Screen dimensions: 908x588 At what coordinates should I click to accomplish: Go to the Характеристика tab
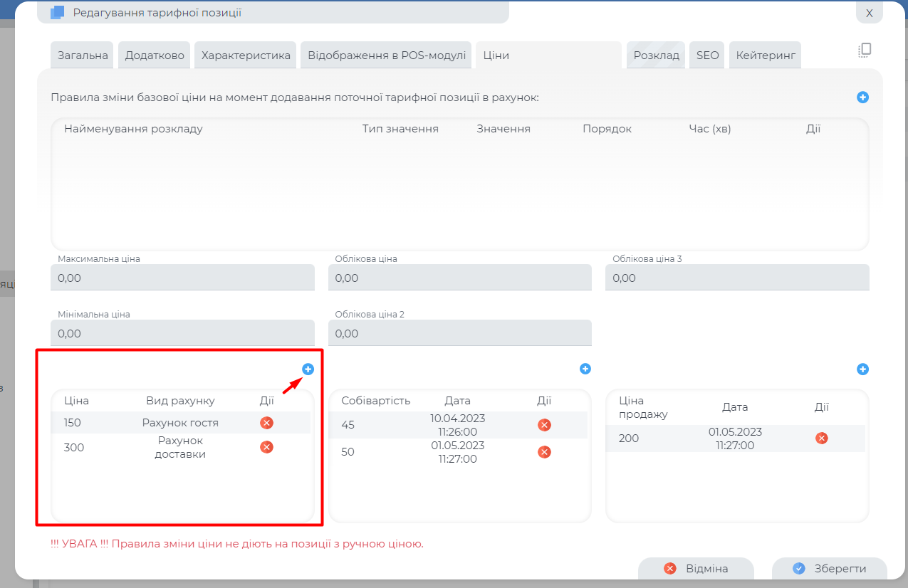tap(246, 56)
